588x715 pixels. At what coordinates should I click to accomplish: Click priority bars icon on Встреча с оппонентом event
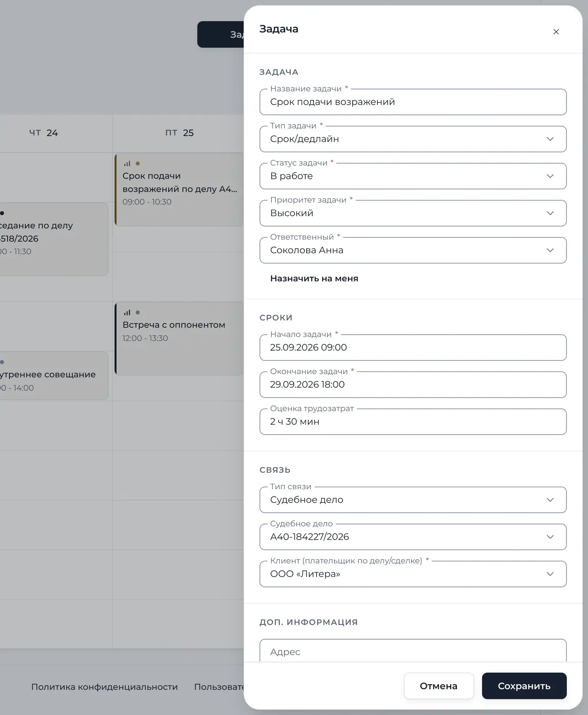pyautogui.click(x=127, y=313)
